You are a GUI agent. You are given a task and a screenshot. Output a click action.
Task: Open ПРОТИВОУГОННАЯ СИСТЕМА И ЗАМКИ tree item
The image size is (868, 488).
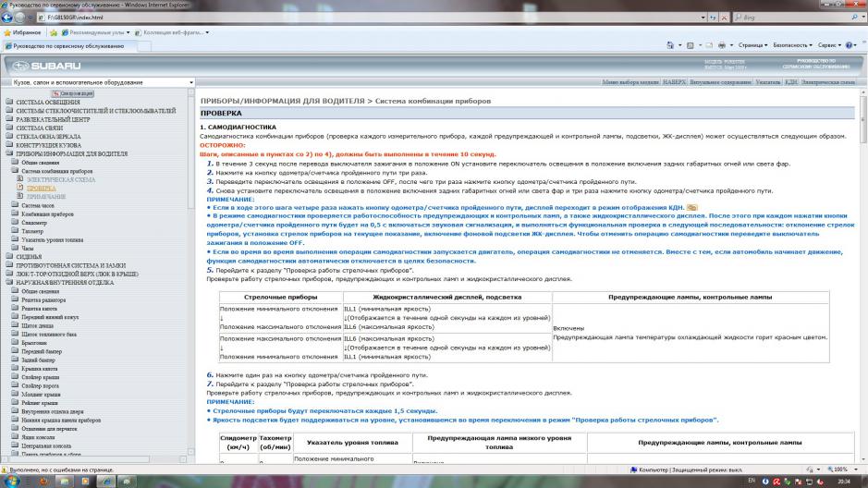coord(70,265)
